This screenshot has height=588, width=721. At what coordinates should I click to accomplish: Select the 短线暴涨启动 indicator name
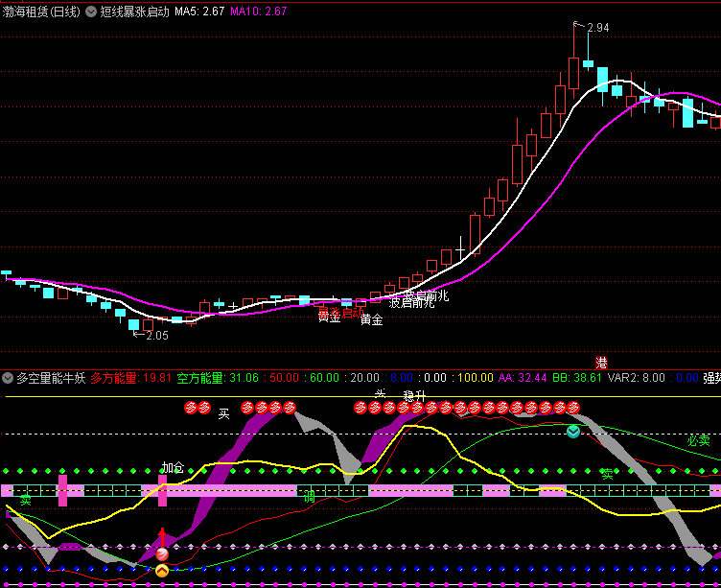click(135, 12)
